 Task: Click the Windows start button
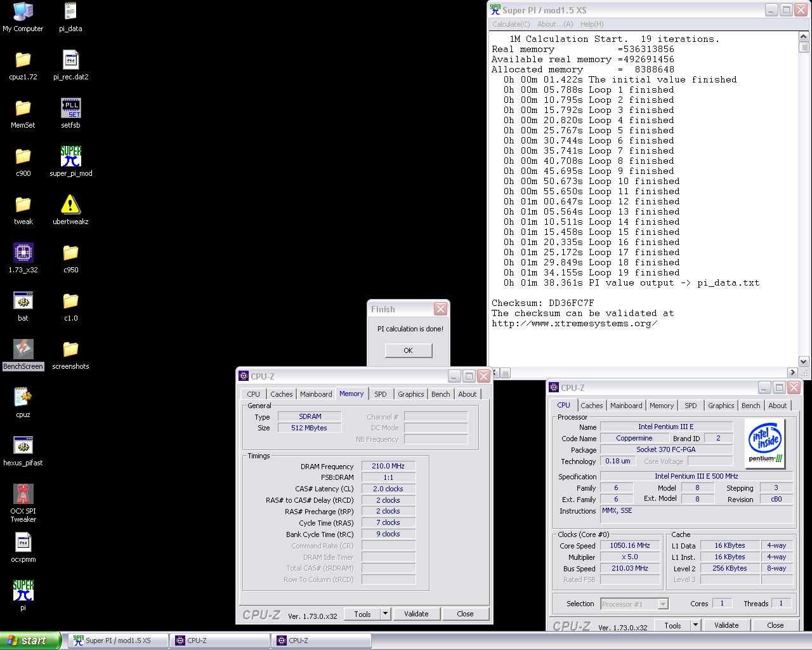(x=30, y=640)
